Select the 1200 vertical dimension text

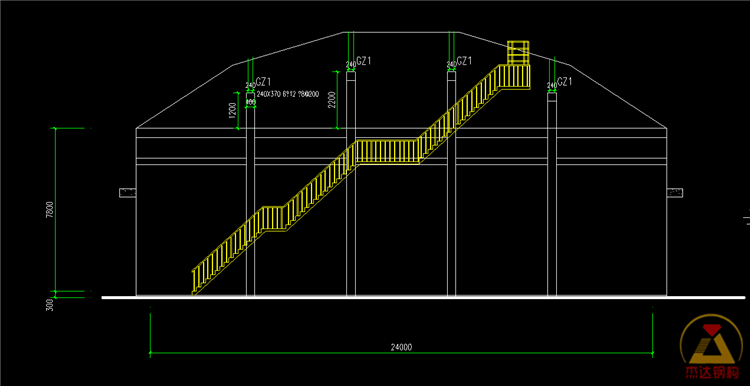click(233, 110)
